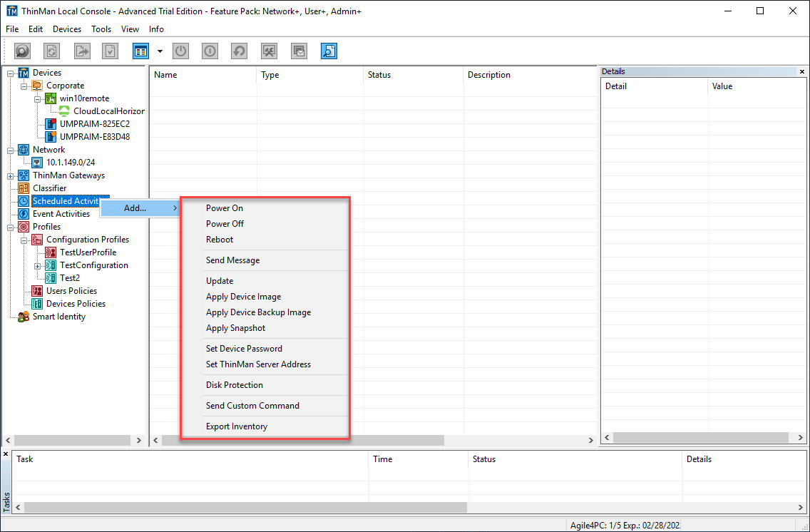
Task: Click the Classifier tree icon
Action: [24, 188]
